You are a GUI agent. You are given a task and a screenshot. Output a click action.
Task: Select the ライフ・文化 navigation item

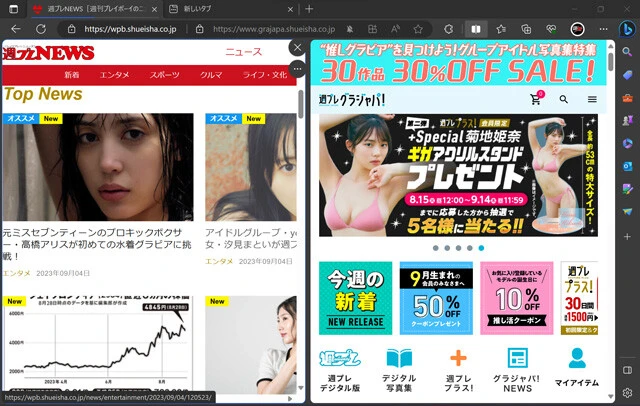(264, 75)
